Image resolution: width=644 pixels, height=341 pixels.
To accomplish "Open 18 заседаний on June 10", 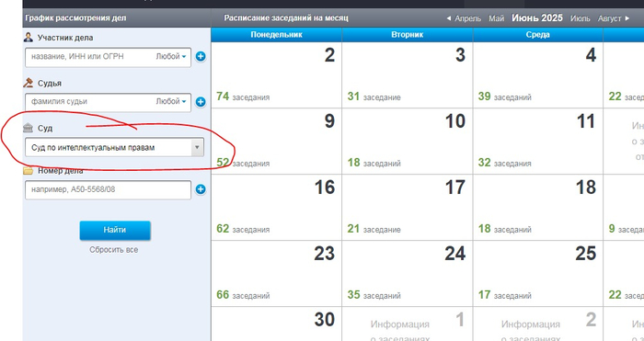I will [374, 163].
